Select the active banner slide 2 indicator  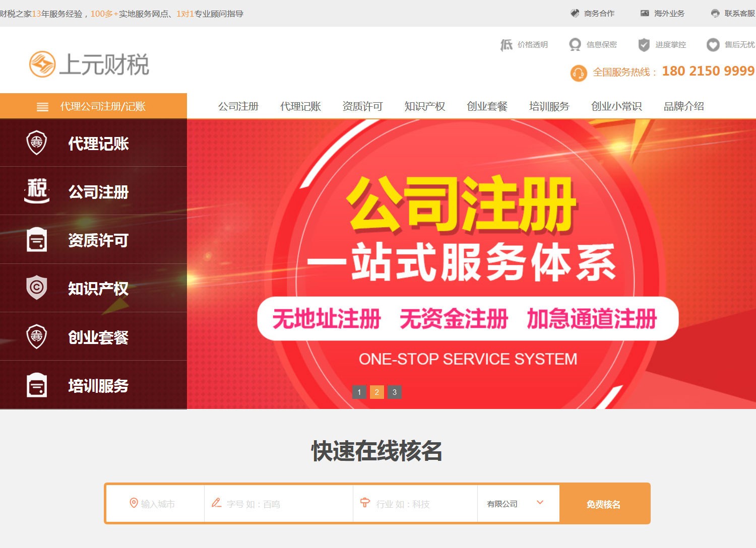pos(377,392)
